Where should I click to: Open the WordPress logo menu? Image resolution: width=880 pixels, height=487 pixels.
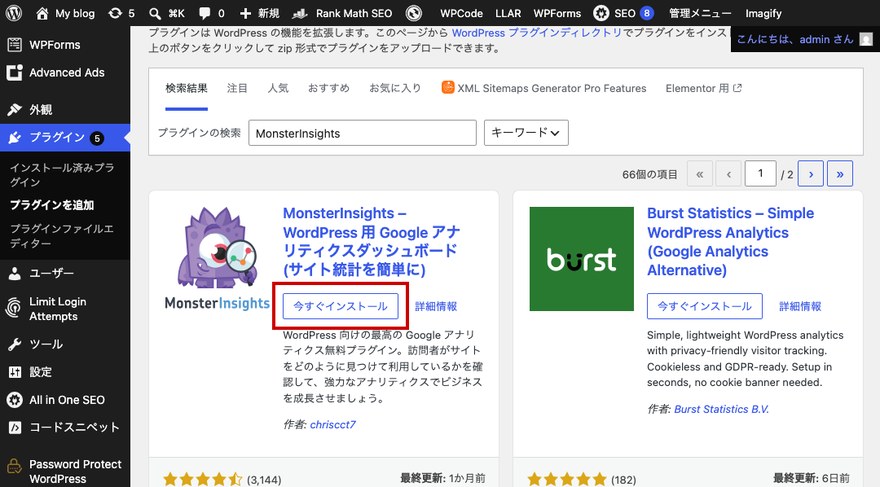[13, 13]
